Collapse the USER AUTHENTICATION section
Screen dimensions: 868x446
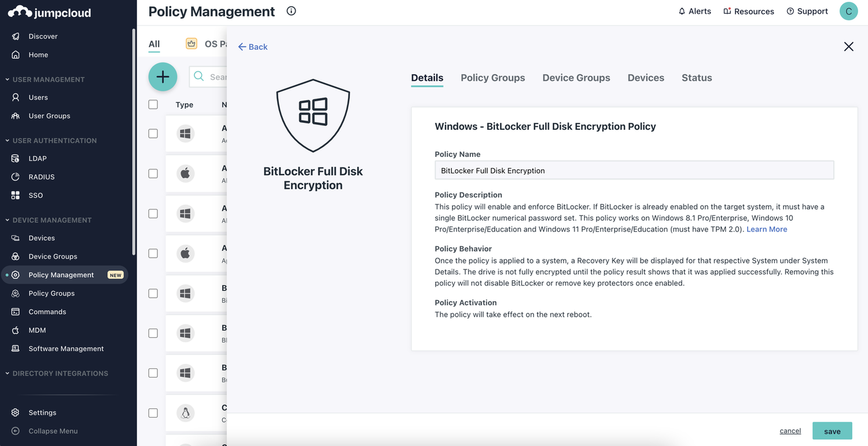pos(51,141)
